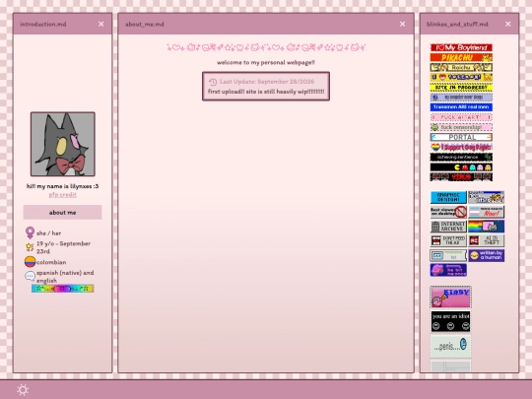Click the colombian text

[51, 262]
